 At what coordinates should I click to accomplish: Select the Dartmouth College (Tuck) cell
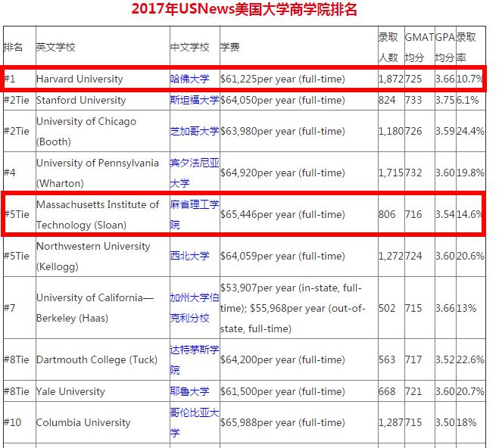point(103,359)
